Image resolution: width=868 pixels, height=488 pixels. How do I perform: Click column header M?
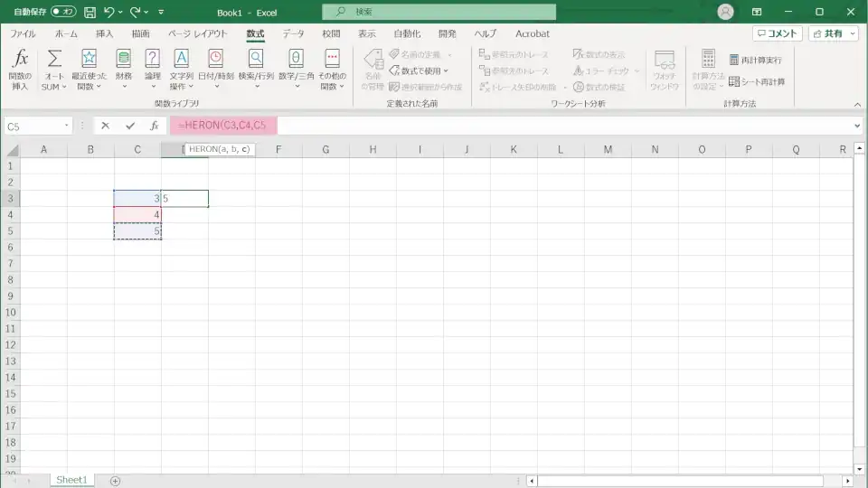608,149
